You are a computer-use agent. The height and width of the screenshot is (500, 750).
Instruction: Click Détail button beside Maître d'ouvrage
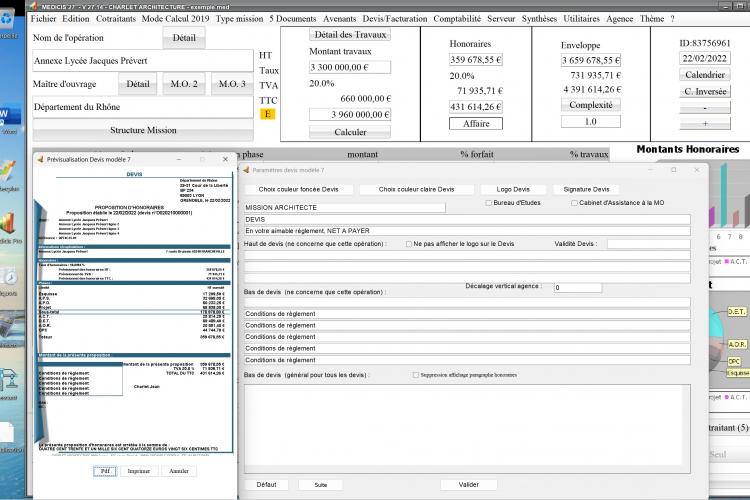[x=138, y=84]
